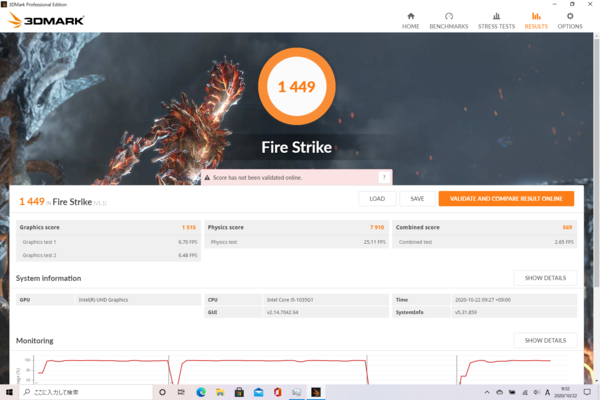Click Intel Core i5-1035G1 CPU value

coord(290,300)
